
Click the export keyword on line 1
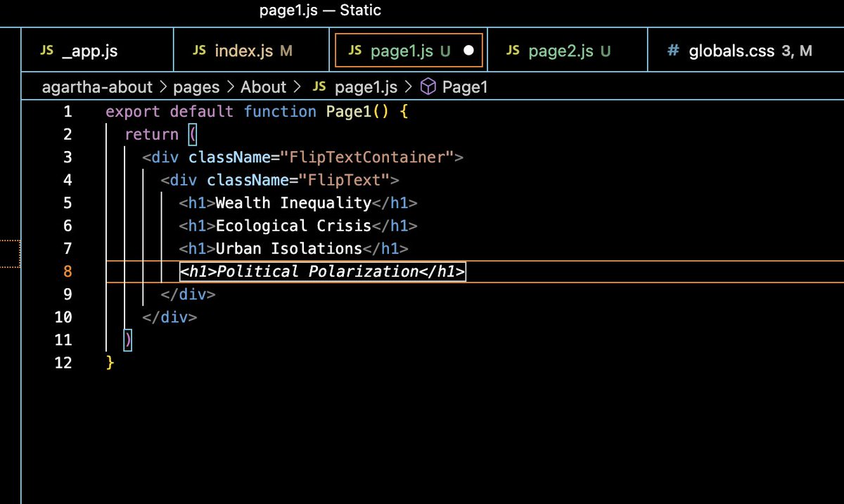(x=132, y=112)
